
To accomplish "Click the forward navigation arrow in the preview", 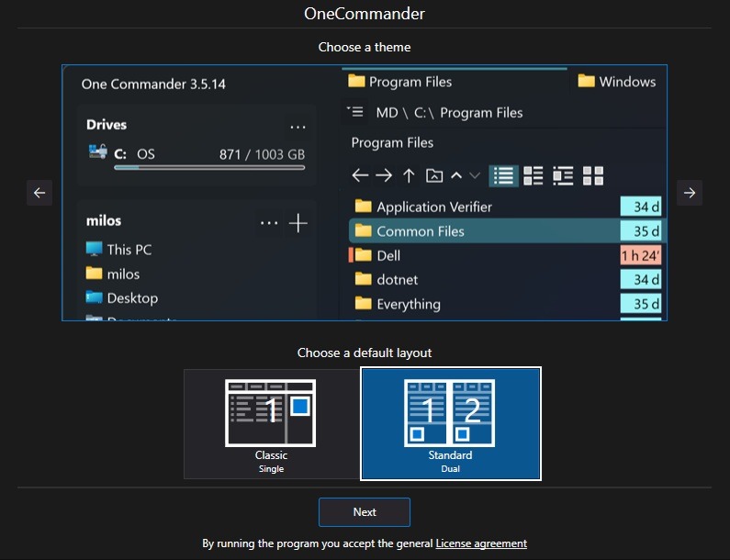I will click(x=384, y=176).
